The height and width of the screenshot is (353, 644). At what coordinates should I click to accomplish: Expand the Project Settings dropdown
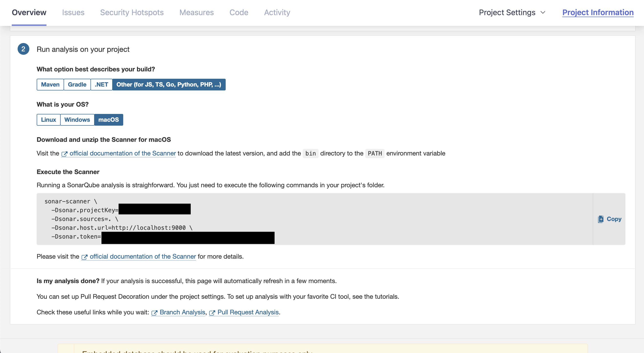pos(511,12)
